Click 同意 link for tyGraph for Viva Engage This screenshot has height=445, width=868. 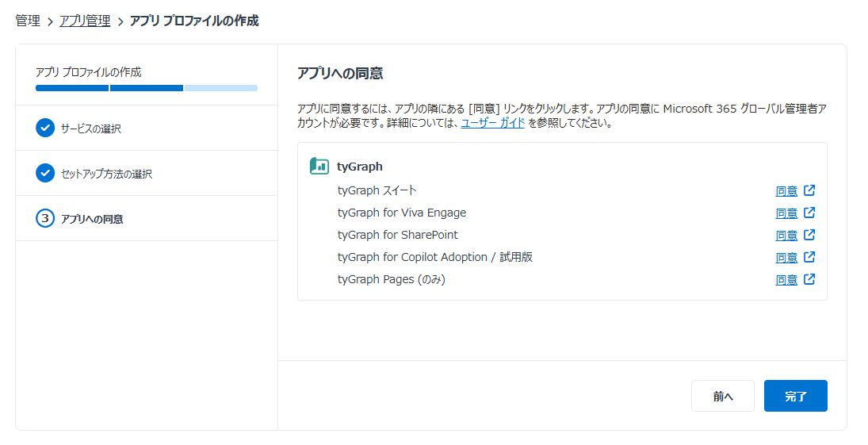click(x=786, y=213)
